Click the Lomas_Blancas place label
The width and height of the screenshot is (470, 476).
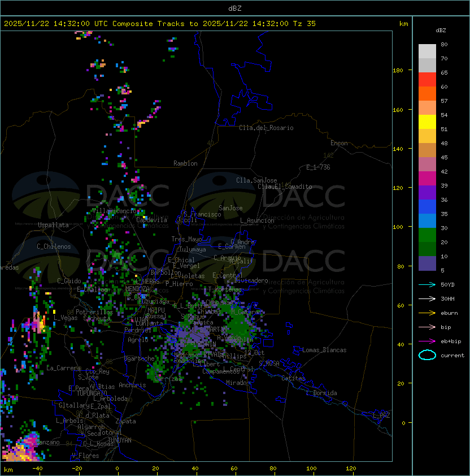[x=324, y=350]
